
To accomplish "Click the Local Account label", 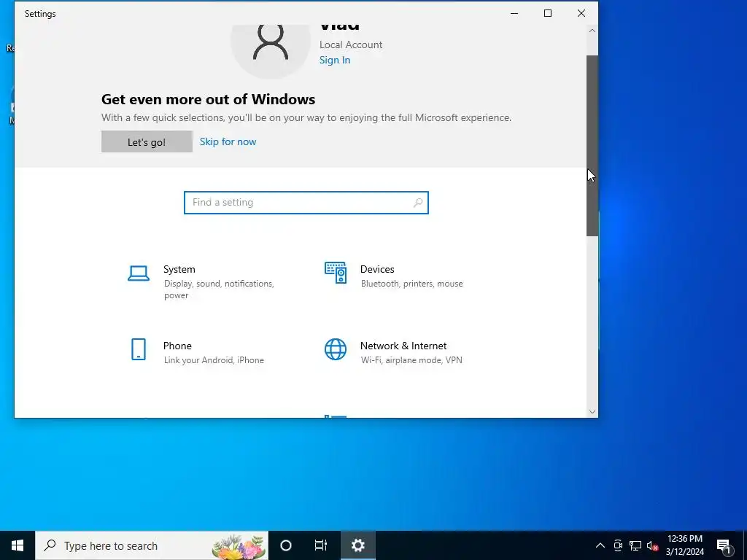I will click(351, 44).
